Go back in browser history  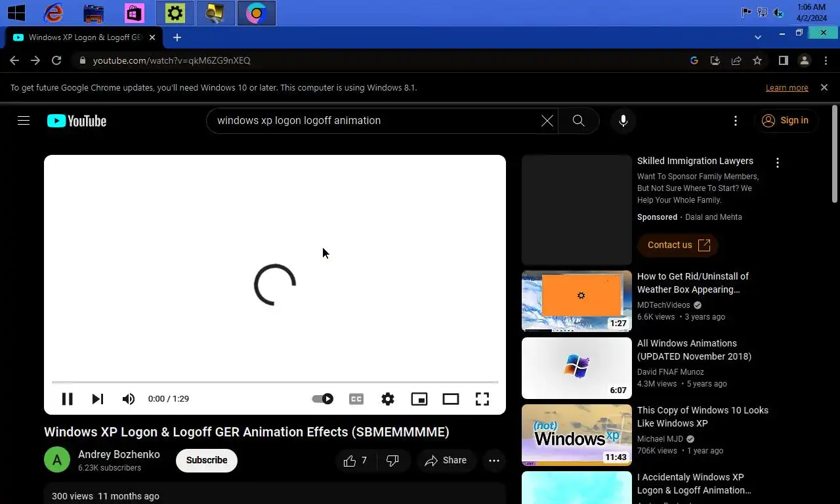click(x=14, y=60)
